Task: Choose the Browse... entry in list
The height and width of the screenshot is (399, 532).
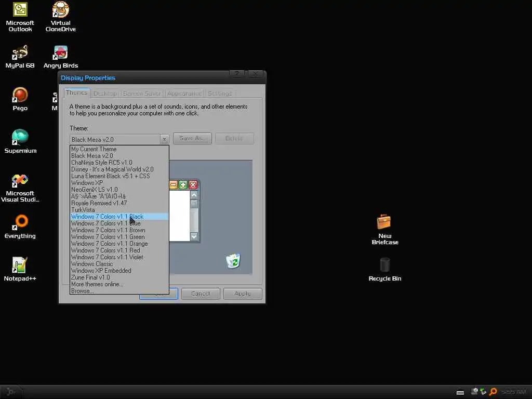Action: (119, 291)
